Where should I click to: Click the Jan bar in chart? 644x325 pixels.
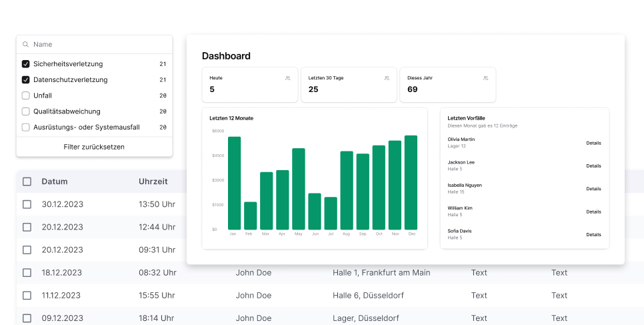click(x=234, y=183)
